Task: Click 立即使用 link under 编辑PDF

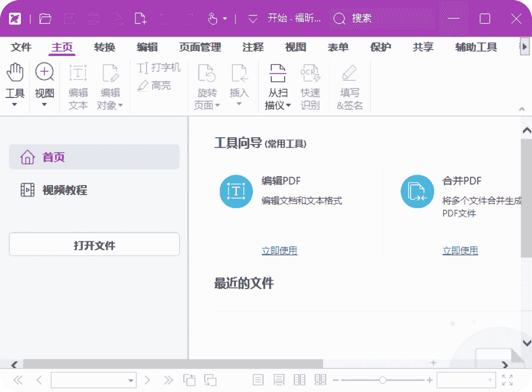Action: point(279,251)
